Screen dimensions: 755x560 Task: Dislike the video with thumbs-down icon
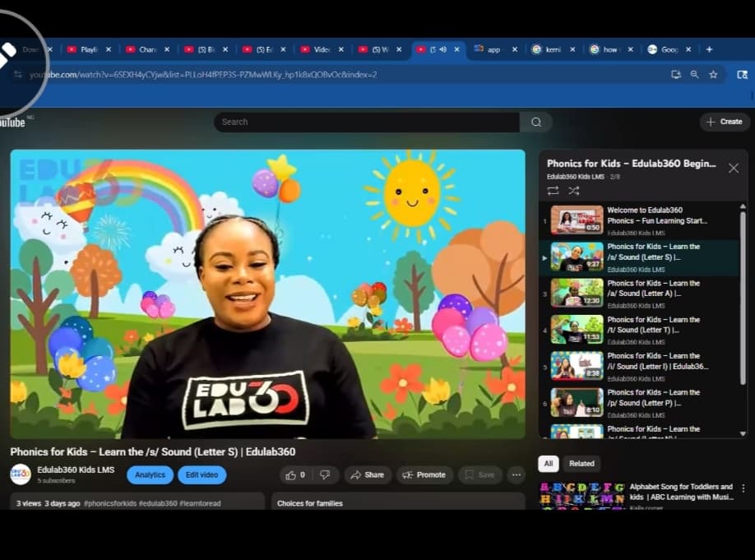[325, 475]
